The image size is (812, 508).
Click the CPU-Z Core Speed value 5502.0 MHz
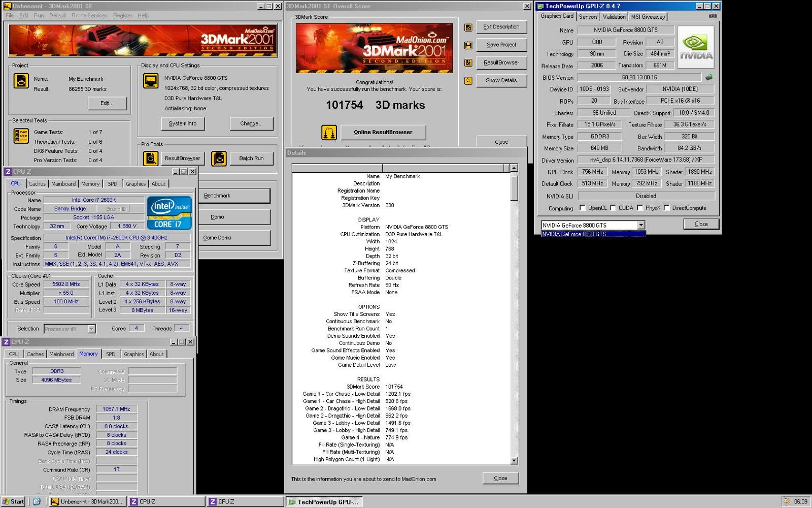coord(66,284)
